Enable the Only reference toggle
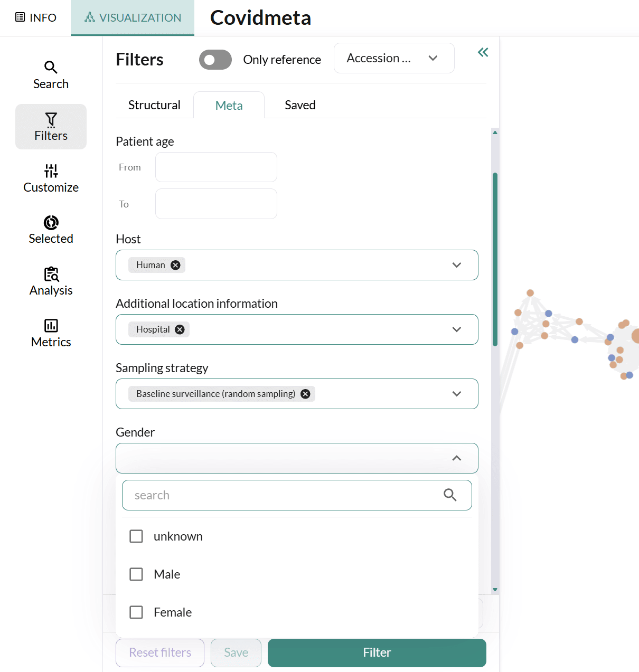639x672 pixels. point(215,60)
